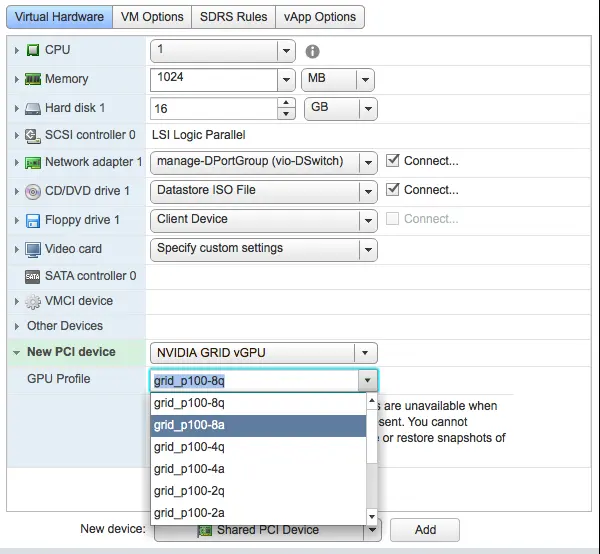Click profile list scrollbar up arrow
Screen dimensions: 600x554
[x=372, y=401]
